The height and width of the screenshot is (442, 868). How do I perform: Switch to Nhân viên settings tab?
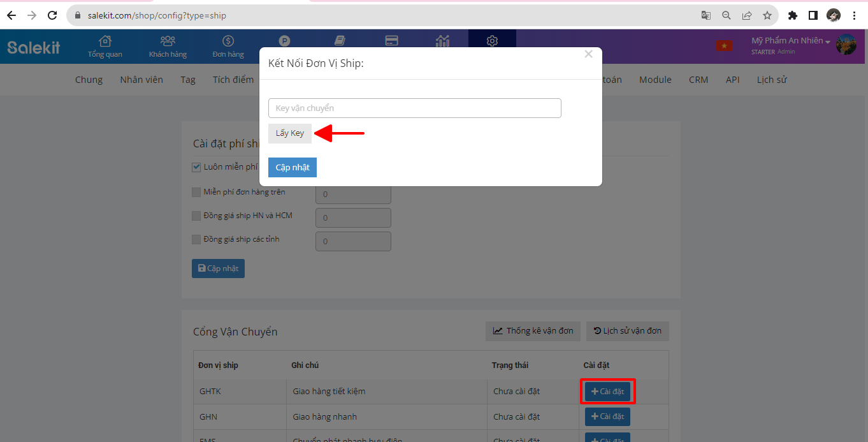coord(141,80)
